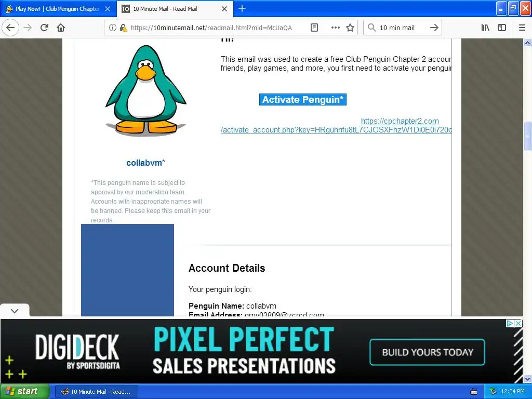Reload the current page

[x=44, y=28]
